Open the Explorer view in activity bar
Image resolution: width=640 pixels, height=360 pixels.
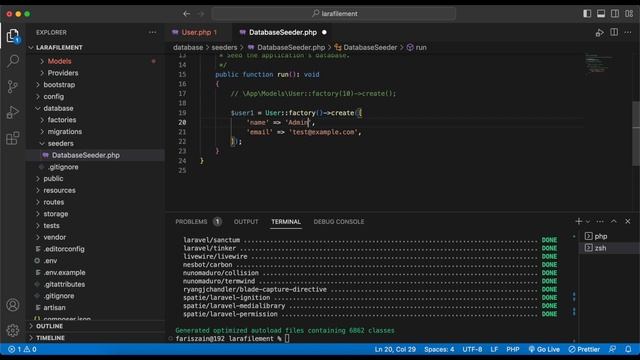(x=13, y=36)
